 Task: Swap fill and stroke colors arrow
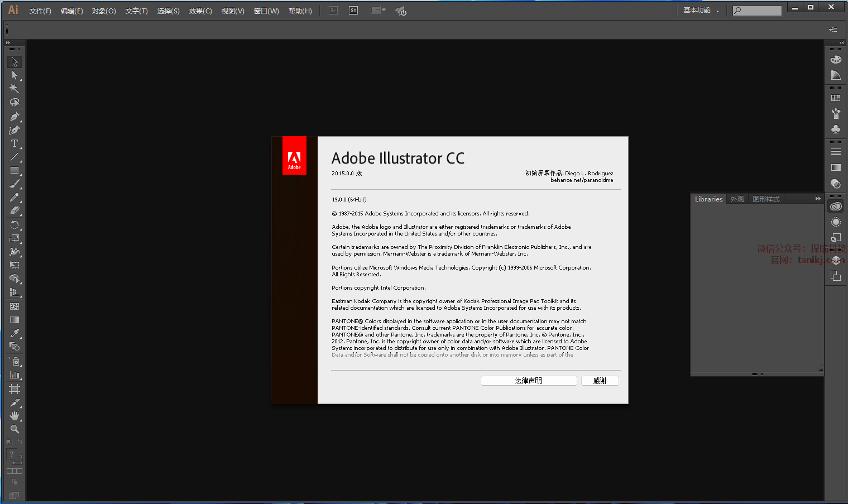tap(20, 441)
